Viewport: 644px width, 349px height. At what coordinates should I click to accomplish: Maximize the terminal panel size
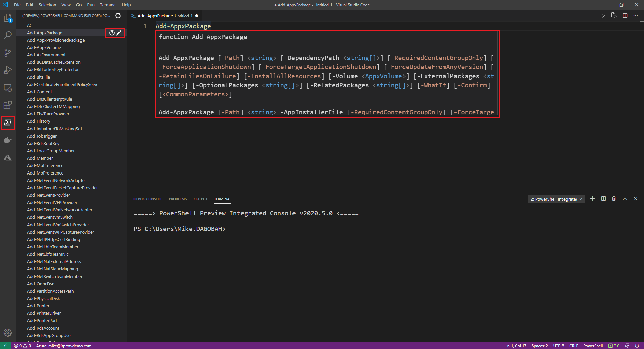tap(625, 199)
